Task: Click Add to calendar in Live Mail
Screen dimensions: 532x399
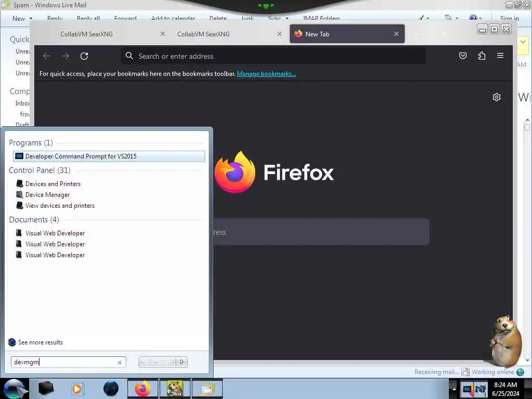Action: click(x=173, y=19)
